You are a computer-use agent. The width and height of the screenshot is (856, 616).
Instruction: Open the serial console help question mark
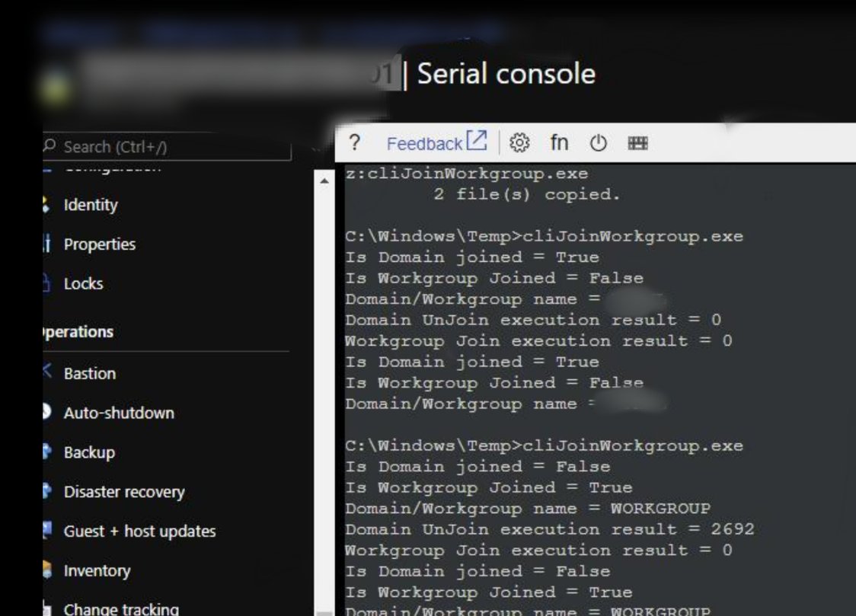click(x=354, y=143)
